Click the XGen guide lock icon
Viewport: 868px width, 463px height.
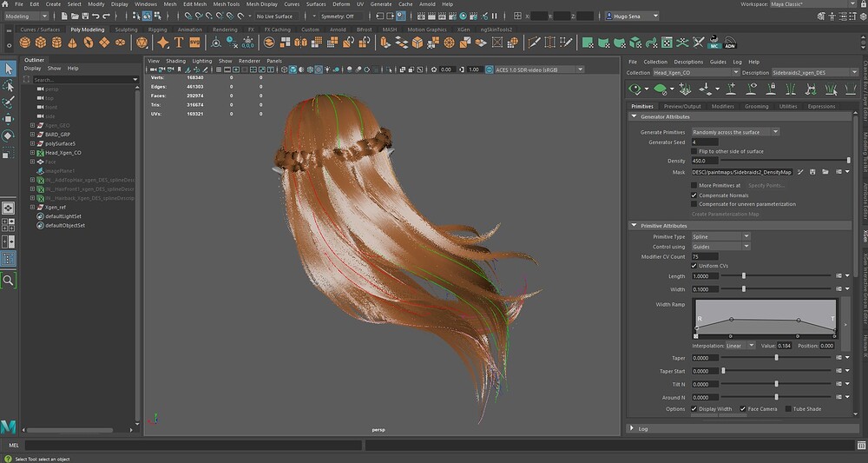pyautogui.click(x=772, y=89)
